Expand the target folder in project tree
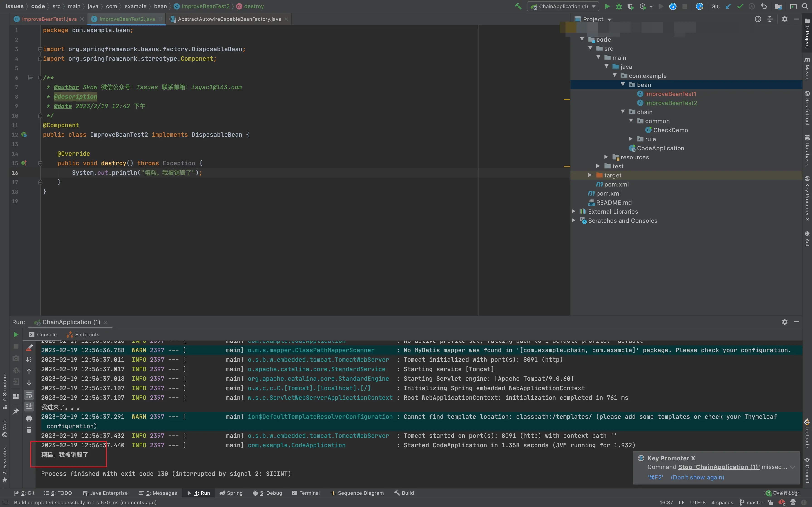The width and height of the screenshot is (812, 507). point(590,175)
